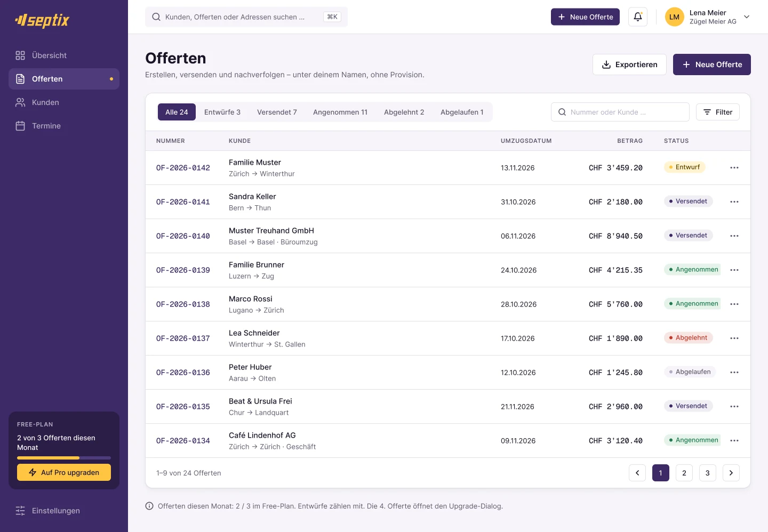This screenshot has height=532, width=768.
Task: Open Einstellungen in the sidebar
Action: tap(64, 511)
